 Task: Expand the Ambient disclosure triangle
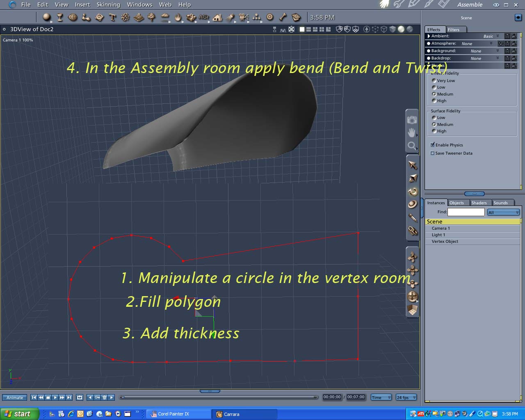(x=429, y=36)
